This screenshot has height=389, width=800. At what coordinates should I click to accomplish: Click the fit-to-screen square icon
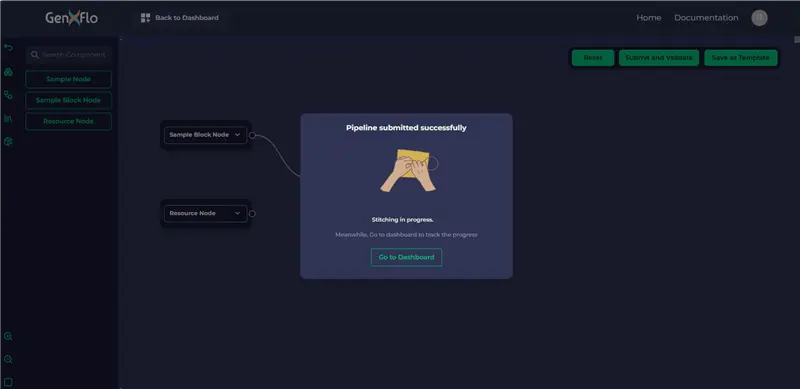click(8, 382)
